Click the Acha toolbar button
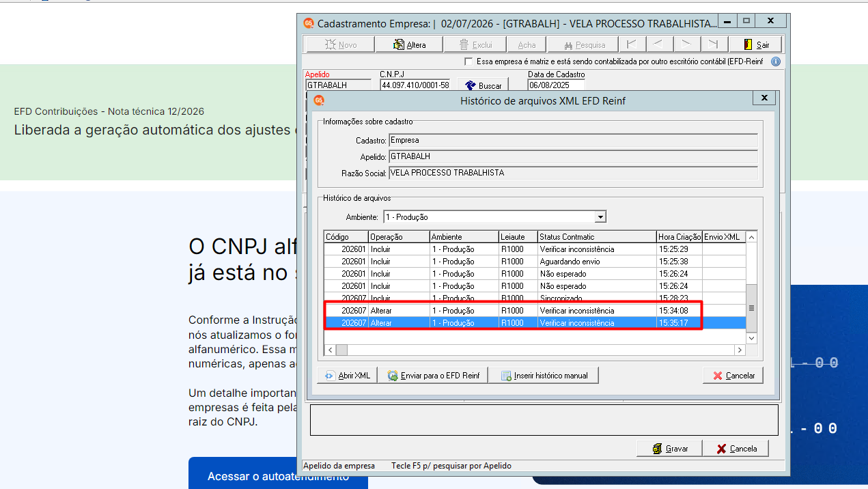The image size is (868, 489). (527, 44)
